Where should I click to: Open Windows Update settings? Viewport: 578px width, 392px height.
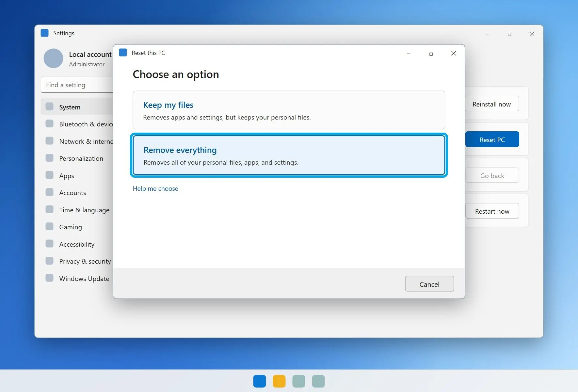[77, 279]
